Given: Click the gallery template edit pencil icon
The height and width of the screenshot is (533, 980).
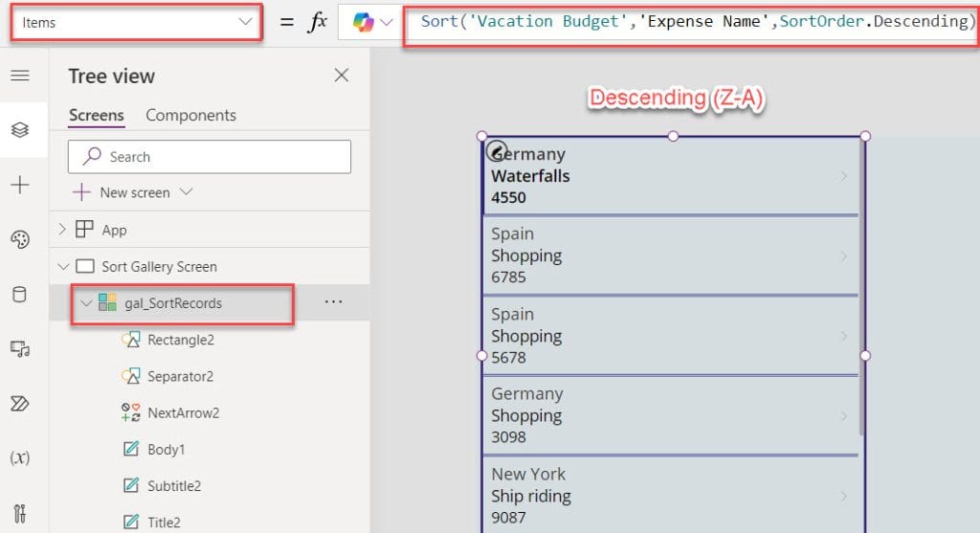Looking at the screenshot, I should pos(497,150).
